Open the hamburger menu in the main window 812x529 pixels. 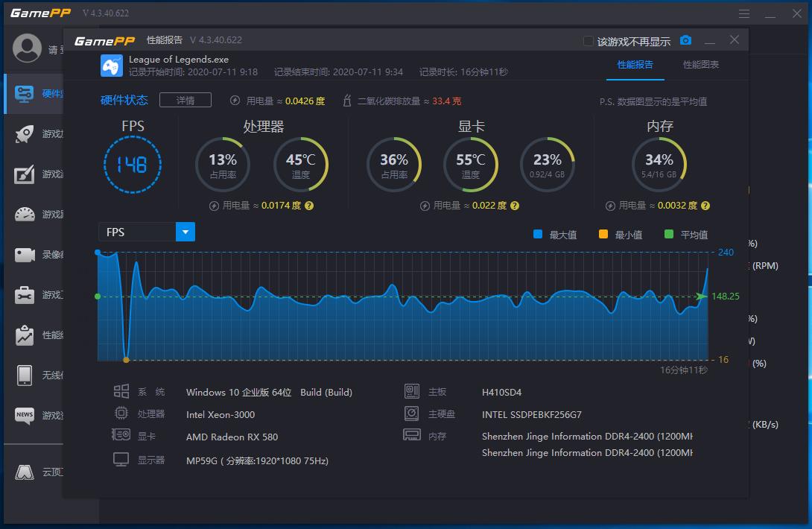tap(743, 13)
